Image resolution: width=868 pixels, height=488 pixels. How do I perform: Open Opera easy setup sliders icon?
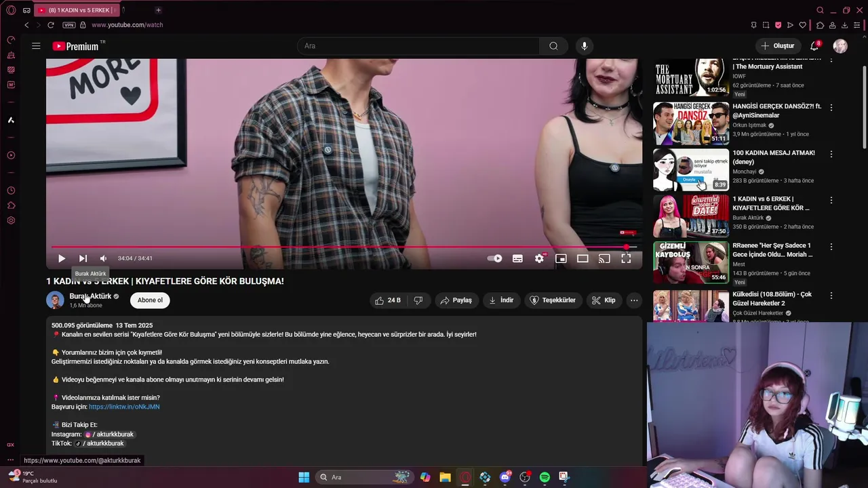pos(857,25)
